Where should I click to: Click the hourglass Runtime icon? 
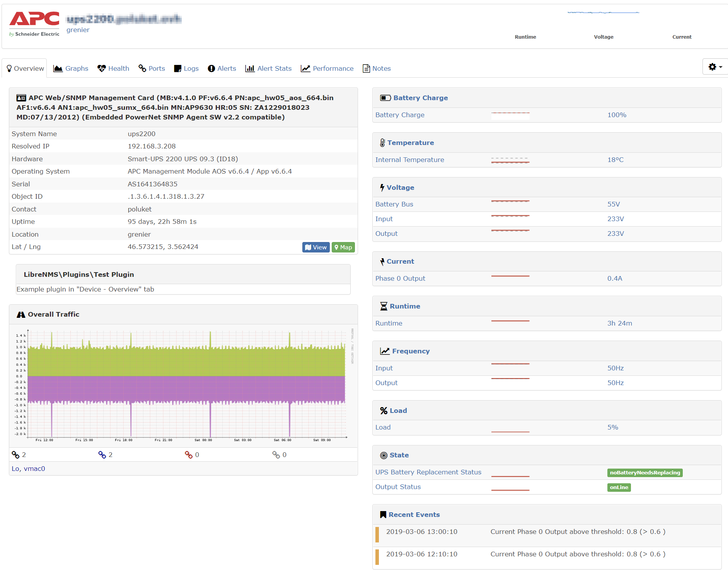pyautogui.click(x=384, y=307)
